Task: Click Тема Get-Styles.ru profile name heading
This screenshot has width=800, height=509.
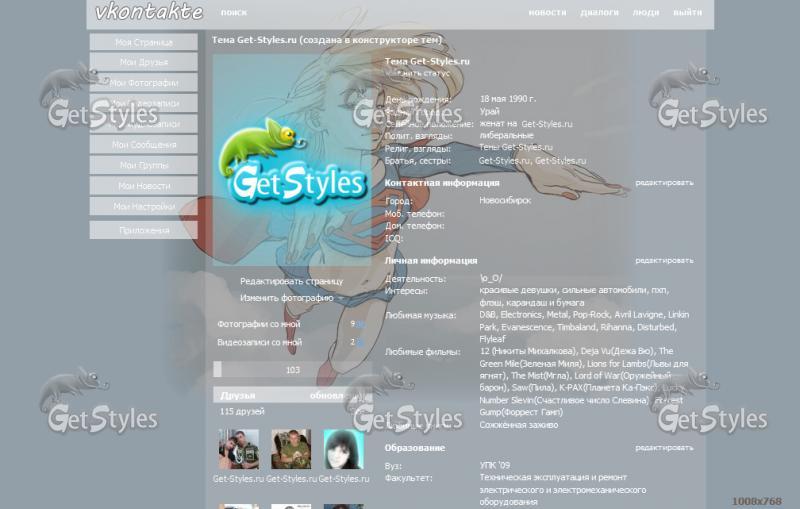Action: [x=427, y=61]
